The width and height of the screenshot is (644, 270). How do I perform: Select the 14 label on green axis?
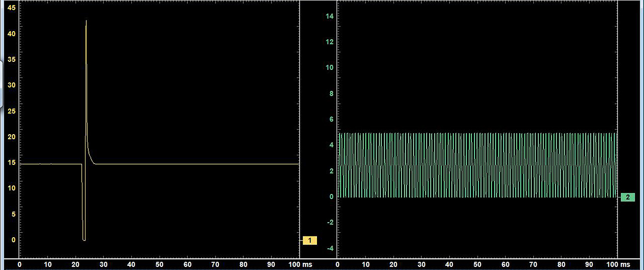(330, 16)
